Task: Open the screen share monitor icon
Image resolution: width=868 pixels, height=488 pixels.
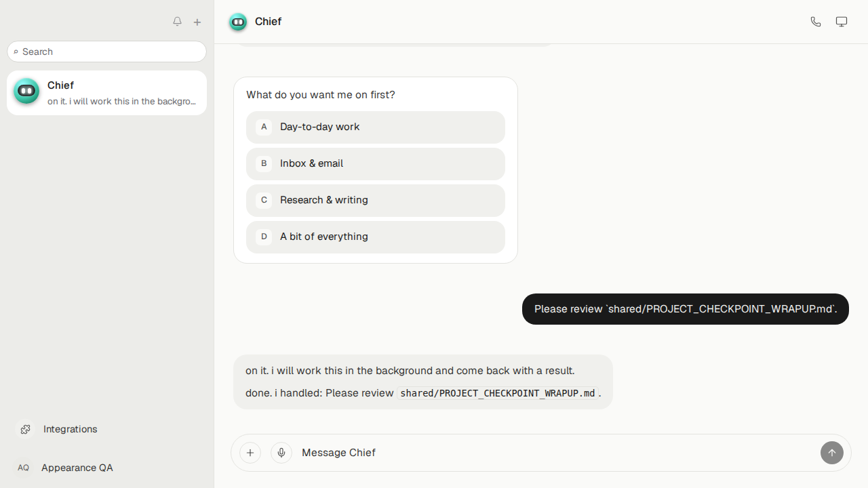Action: pos(842,22)
